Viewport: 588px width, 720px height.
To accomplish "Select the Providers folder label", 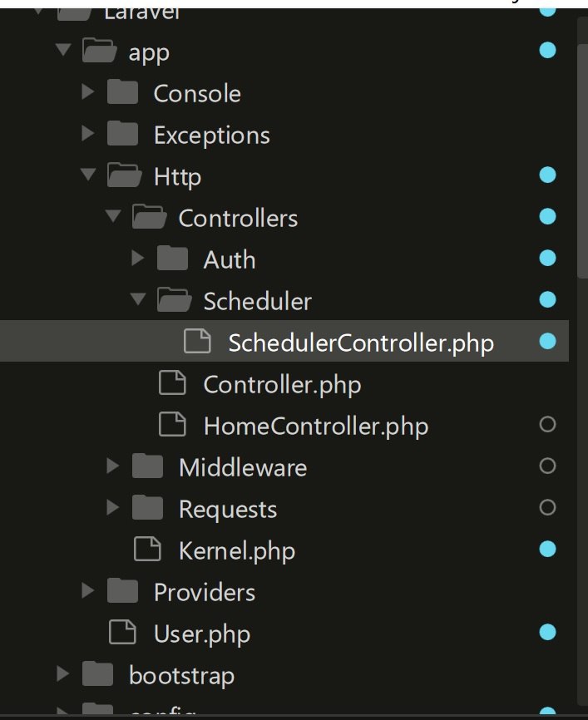I will 205,592.
